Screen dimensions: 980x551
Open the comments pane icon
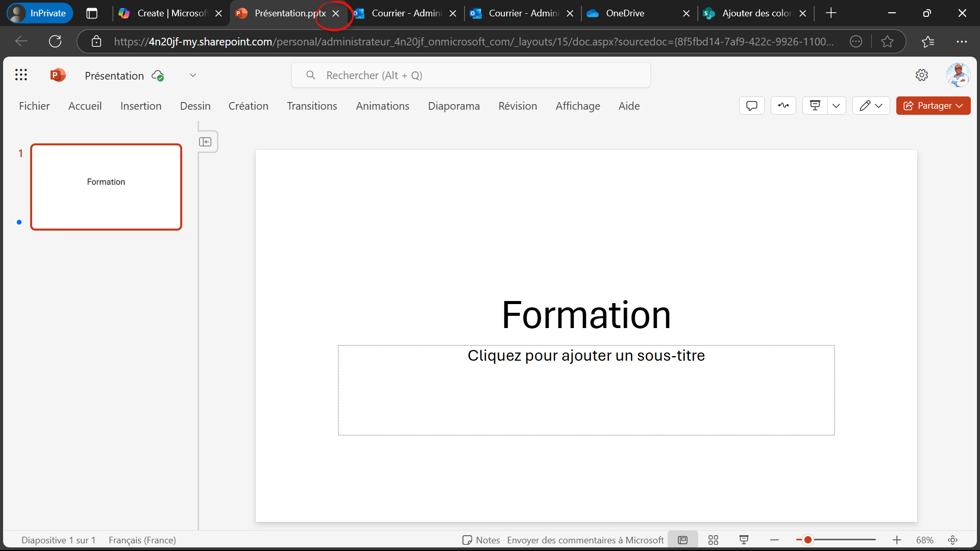pos(751,106)
